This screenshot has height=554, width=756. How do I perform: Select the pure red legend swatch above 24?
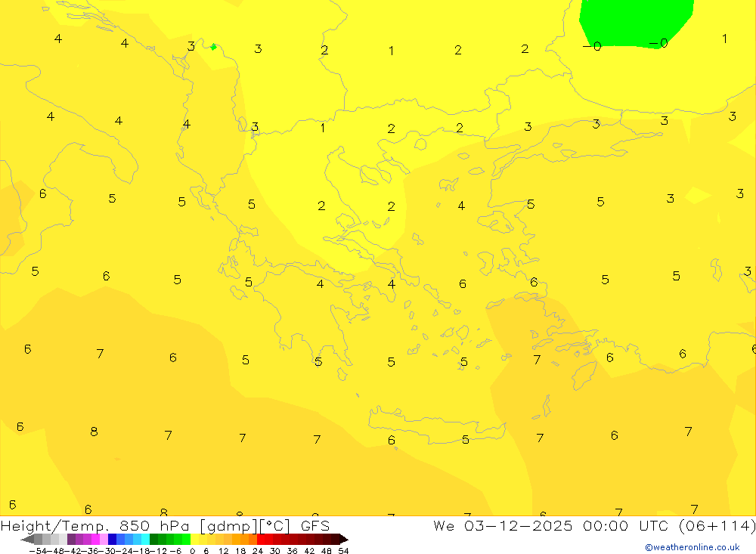(261, 540)
